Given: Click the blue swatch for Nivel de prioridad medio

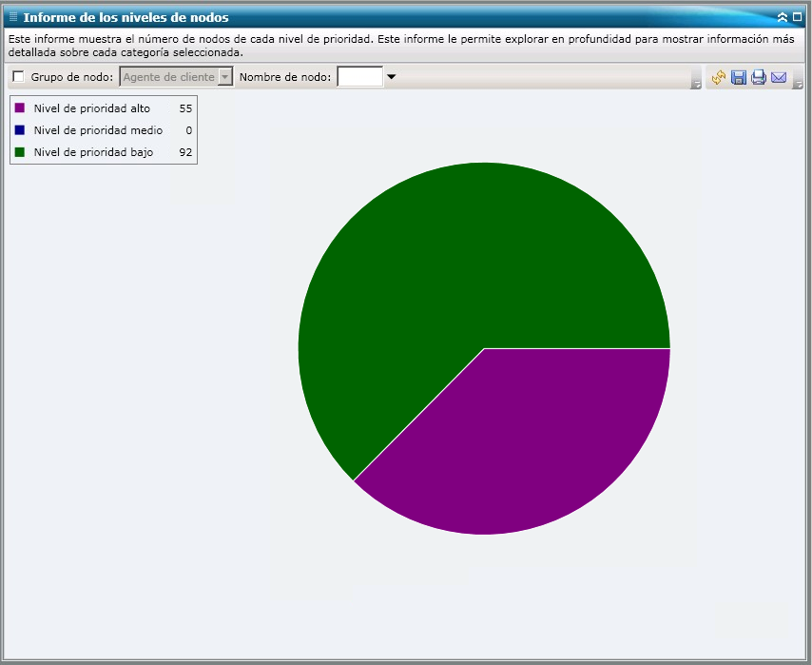Looking at the screenshot, I should point(17,130).
